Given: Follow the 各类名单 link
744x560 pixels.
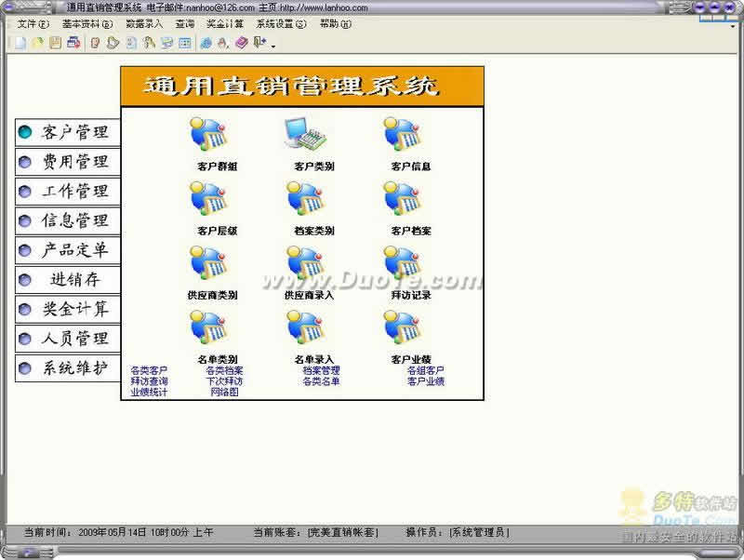Looking at the screenshot, I should pyautogui.click(x=321, y=381).
